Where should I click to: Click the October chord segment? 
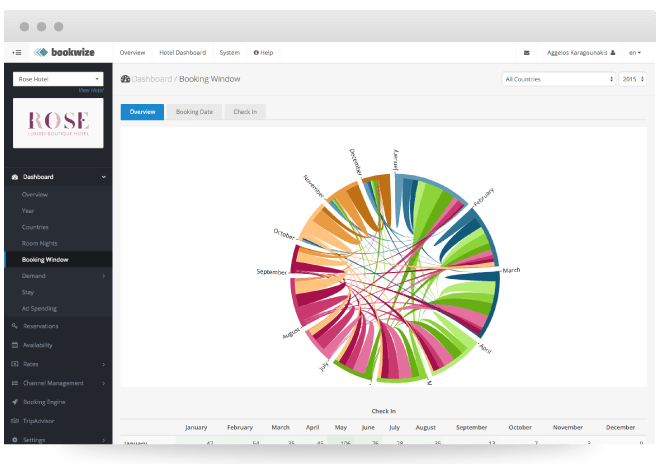point(309,224)
